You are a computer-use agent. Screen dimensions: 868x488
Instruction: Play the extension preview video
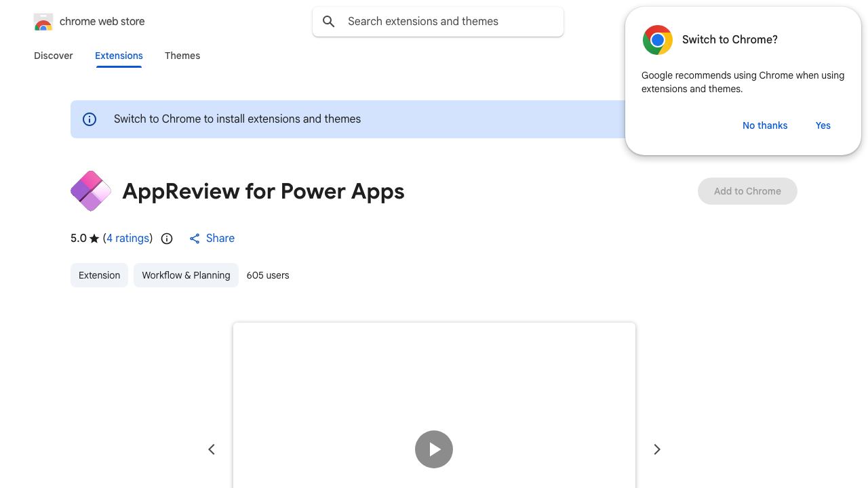tap(434, 449)
